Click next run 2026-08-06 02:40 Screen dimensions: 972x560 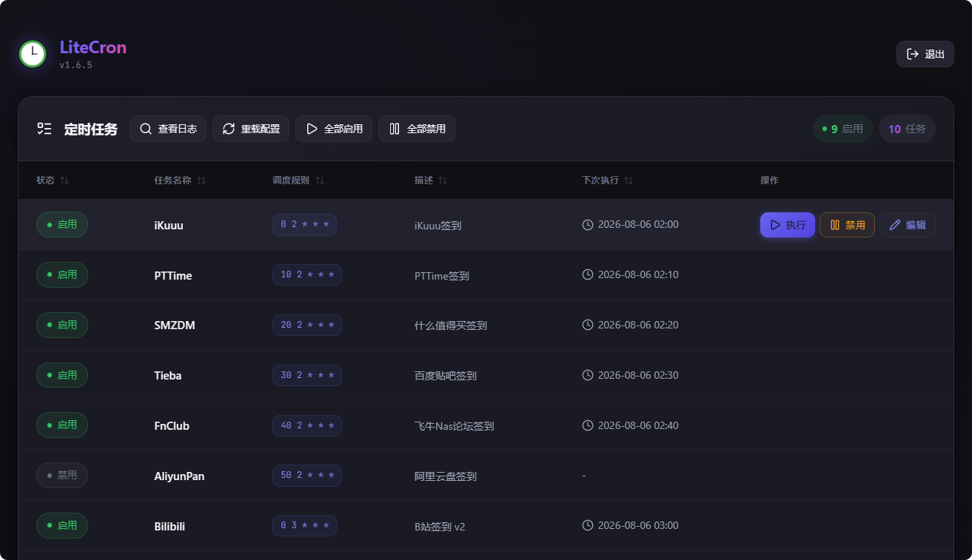pyautogui.click(x=630, y=425)
